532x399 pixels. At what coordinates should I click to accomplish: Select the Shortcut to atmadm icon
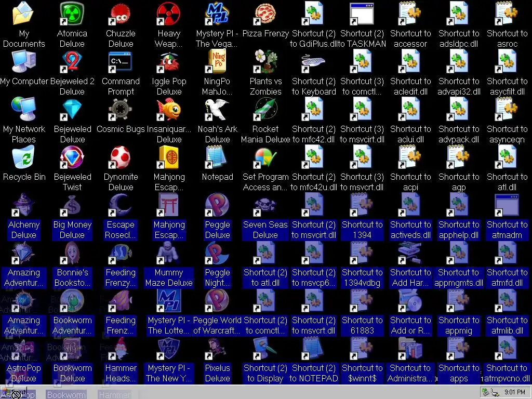click(507, 205)
